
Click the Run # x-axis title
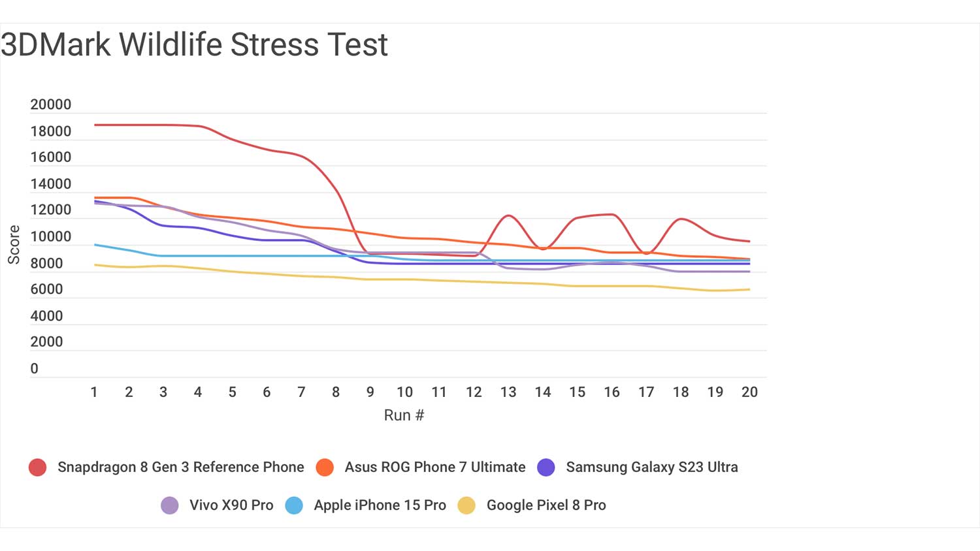point(404,415)
